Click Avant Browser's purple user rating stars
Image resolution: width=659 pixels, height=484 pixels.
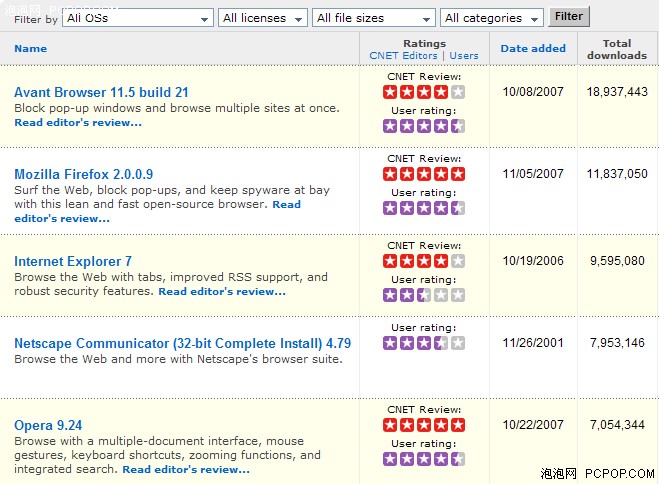tap(424, 126)
